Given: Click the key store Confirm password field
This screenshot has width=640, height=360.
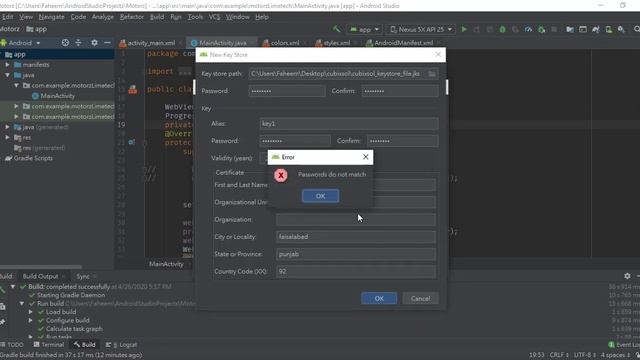Looking at the screenshot, I should tap(400, 91).
